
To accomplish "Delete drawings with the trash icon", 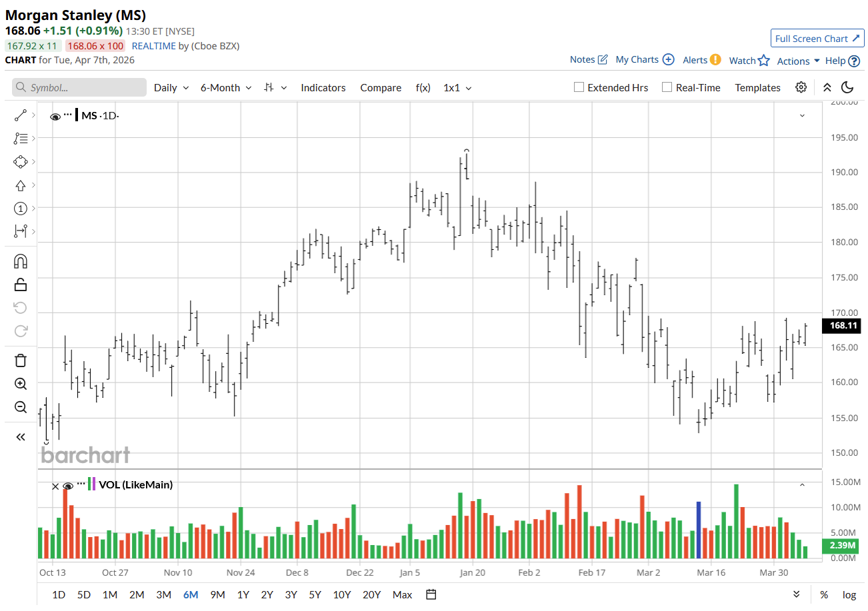I will click(x=20, y=360).
